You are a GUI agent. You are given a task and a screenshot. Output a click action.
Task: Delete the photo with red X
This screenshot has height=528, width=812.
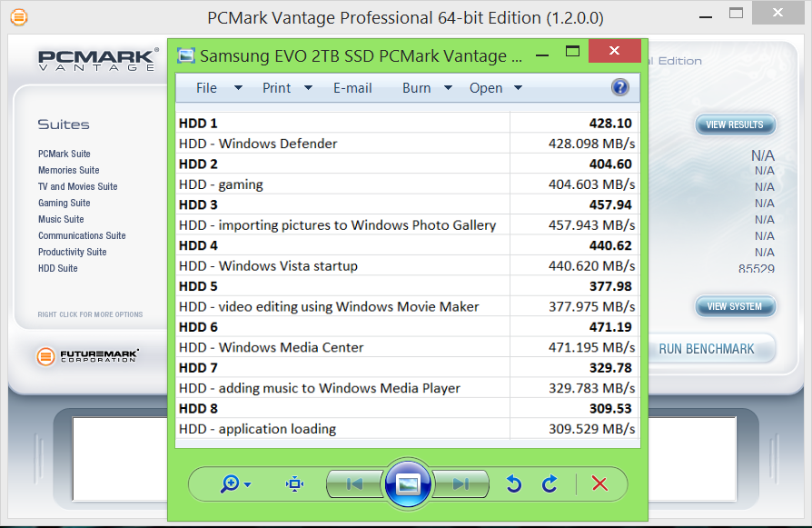pyautogui.click(x=599, y=483)
